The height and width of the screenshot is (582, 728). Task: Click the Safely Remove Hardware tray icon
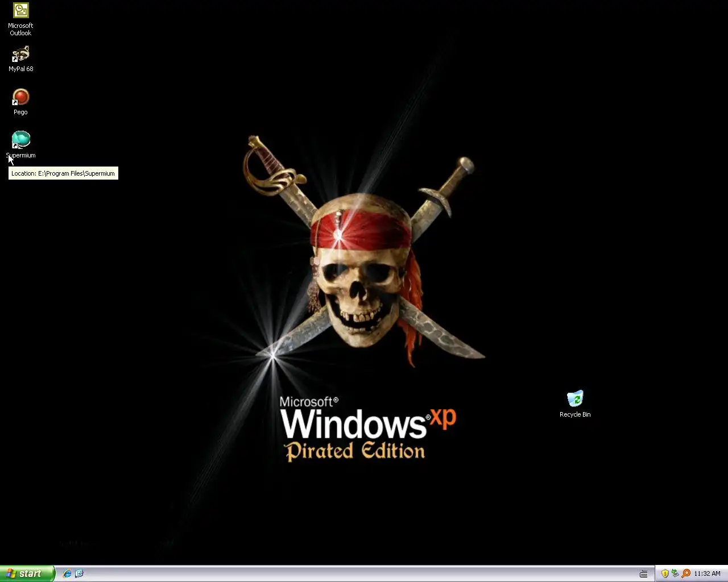pos(675,573)
